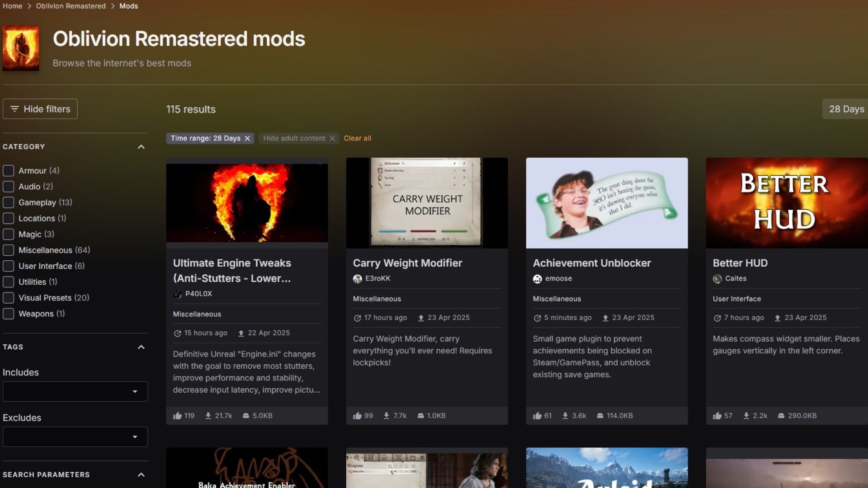Click the updated clock icon beside 15 hours ago
868x488 pixels.
[x=177, y=333]
